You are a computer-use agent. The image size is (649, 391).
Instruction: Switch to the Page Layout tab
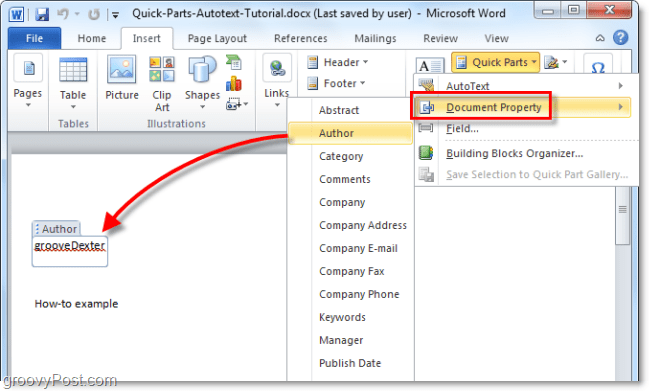tap(217, 38)
